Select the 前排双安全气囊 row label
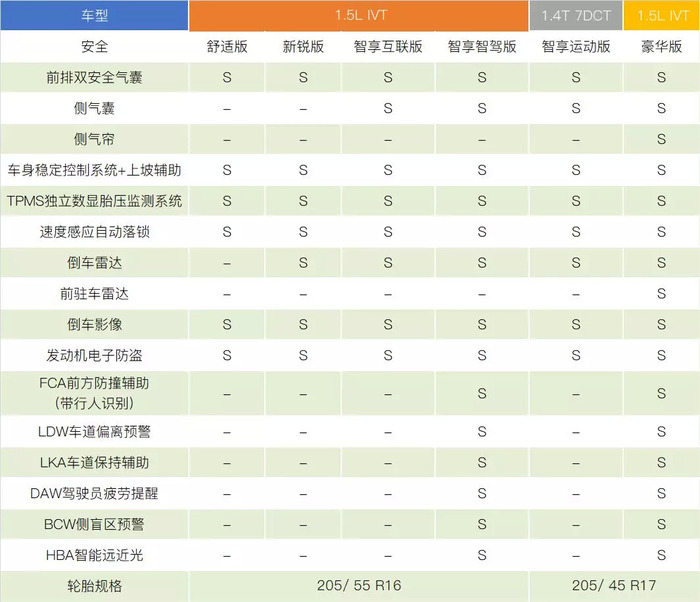 (94, 77)
